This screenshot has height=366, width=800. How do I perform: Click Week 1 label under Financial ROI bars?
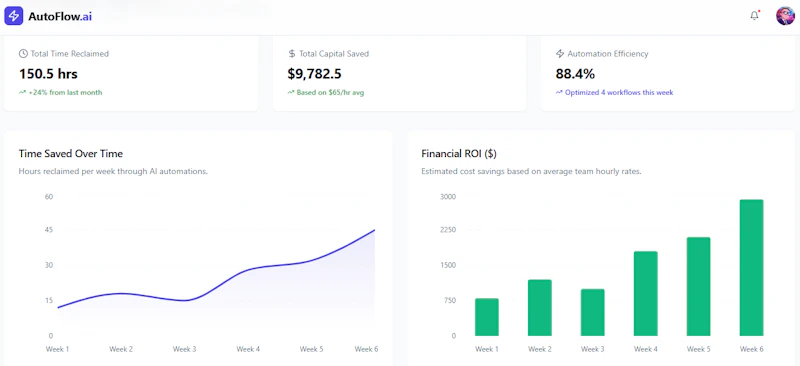487,349
